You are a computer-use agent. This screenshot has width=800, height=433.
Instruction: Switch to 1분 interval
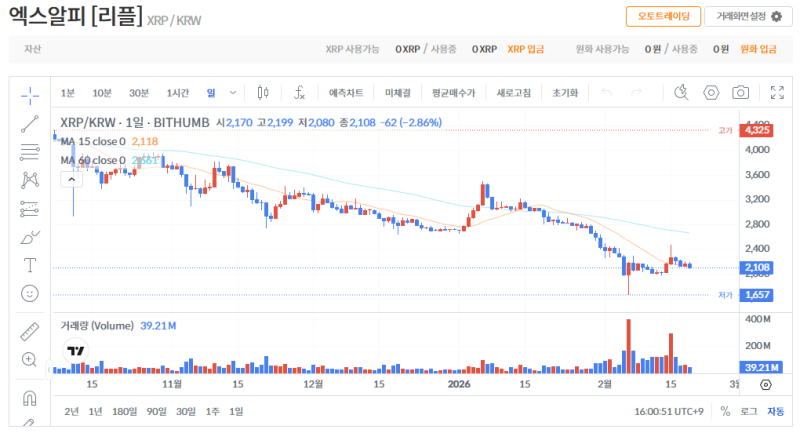67,93
